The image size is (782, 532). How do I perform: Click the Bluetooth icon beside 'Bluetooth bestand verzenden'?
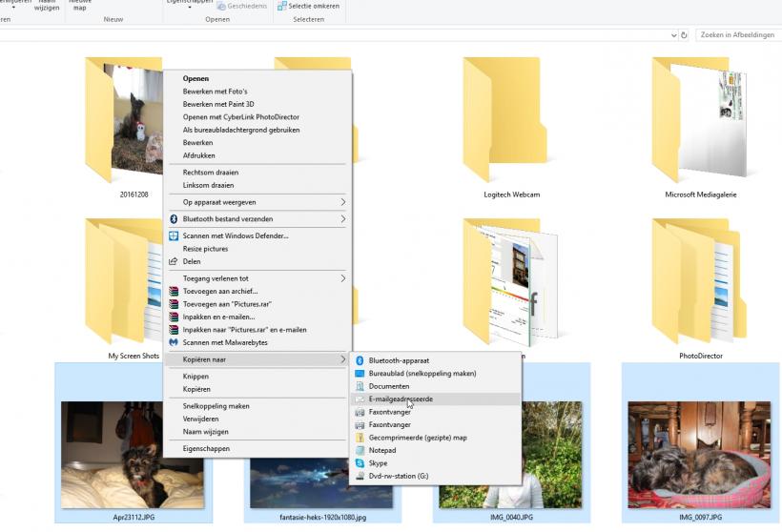click(x=174, y=219)
